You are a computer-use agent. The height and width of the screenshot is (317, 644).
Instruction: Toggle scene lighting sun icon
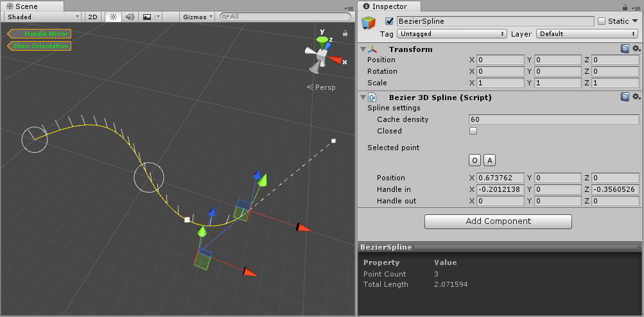(x=114, y=17)
